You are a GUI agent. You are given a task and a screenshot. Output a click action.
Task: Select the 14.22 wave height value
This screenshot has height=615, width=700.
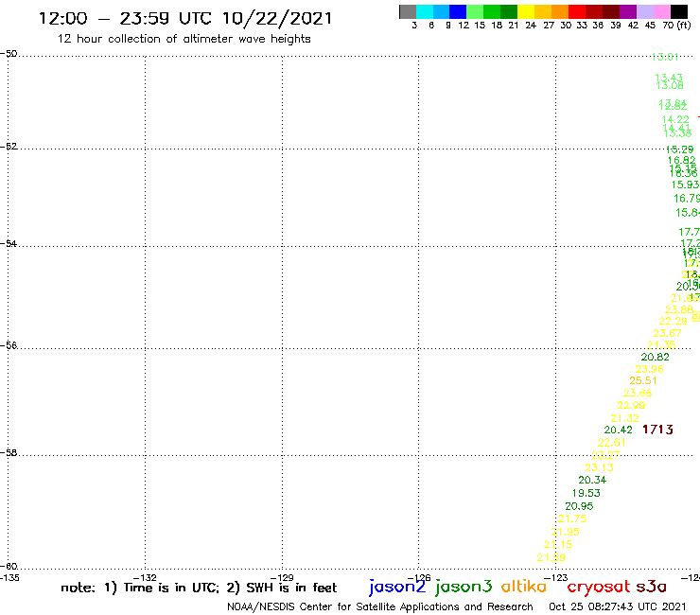click(675, 120)
